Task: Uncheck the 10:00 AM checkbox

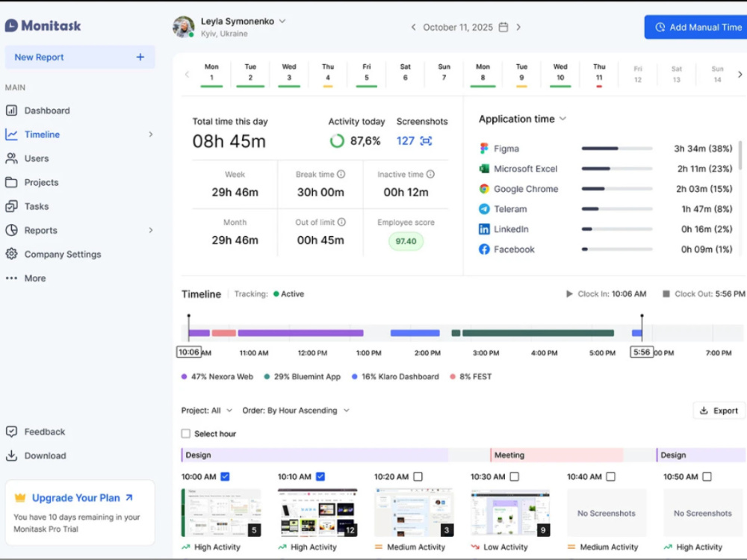Action: click(225, 476)
